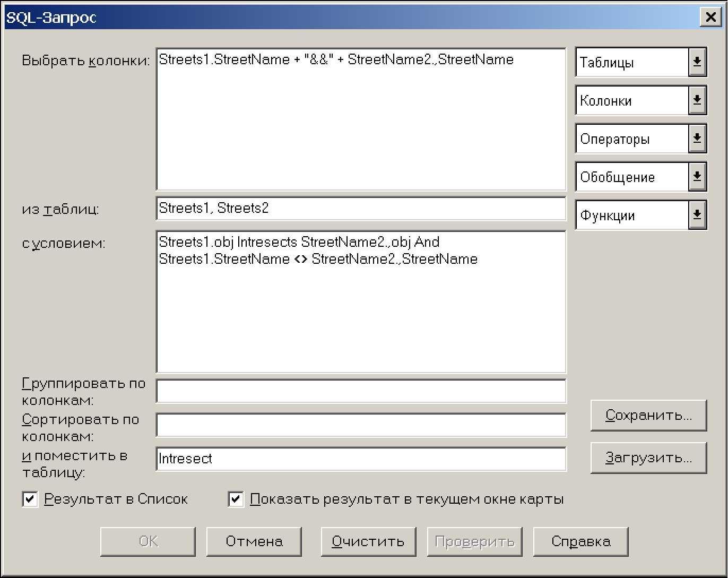Expand the Обобщение dropdown list
Screen dimensions: 728x578
(697, 177)
